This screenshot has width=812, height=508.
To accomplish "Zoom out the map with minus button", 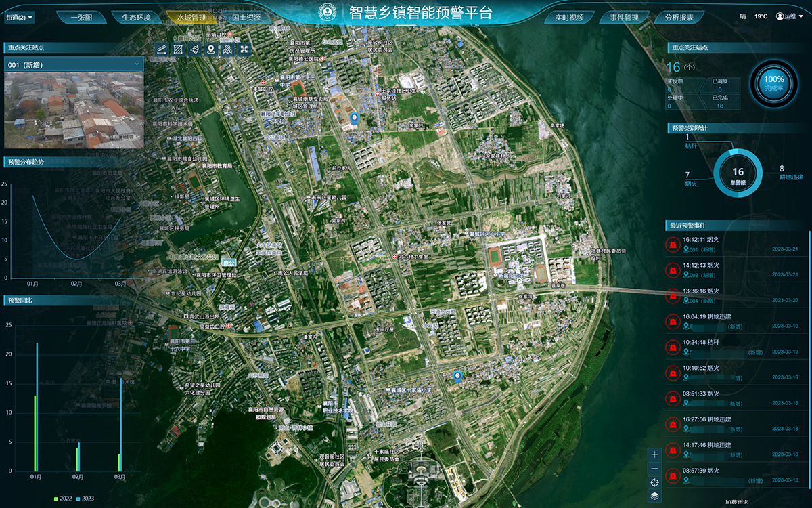I will point(654,469).
